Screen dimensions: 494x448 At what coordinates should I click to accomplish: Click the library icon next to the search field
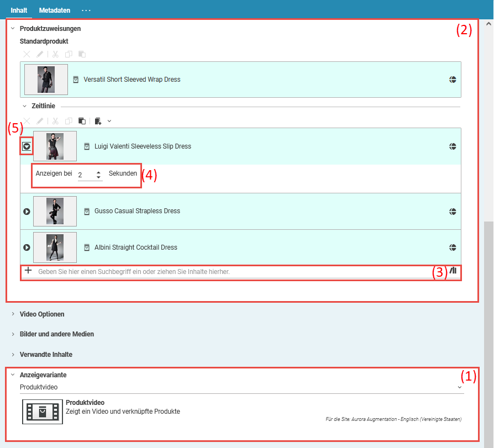[x=454, y=271]
